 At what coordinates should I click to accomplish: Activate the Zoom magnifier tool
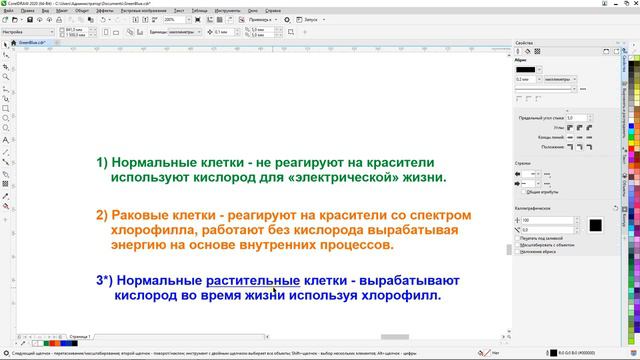click(5, 77)
